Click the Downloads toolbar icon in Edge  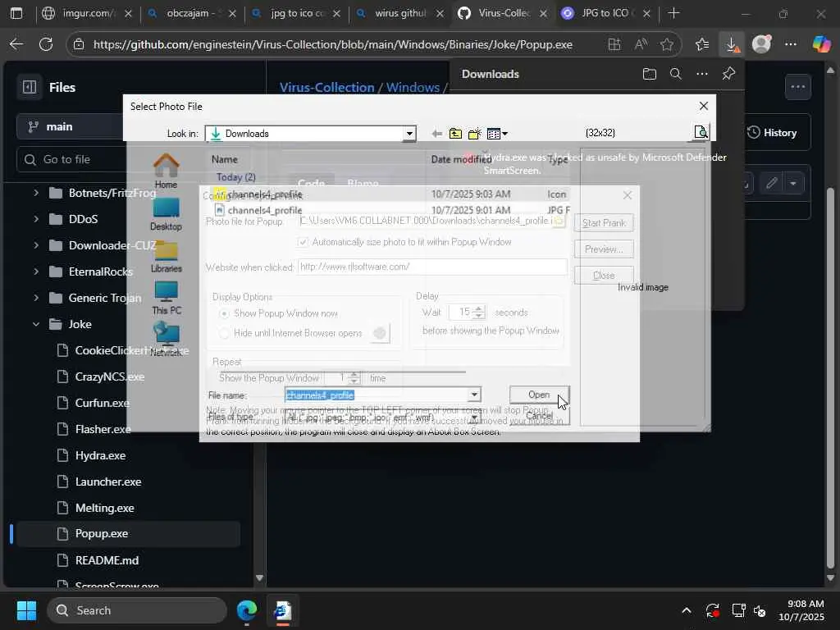[732, 44]
